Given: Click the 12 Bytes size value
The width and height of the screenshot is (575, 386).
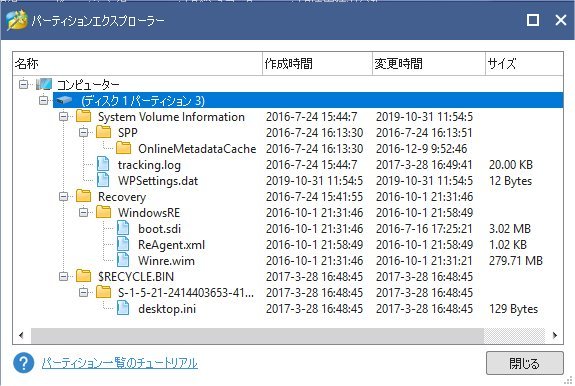Looking at the screenshot, I should pos(510,181).
